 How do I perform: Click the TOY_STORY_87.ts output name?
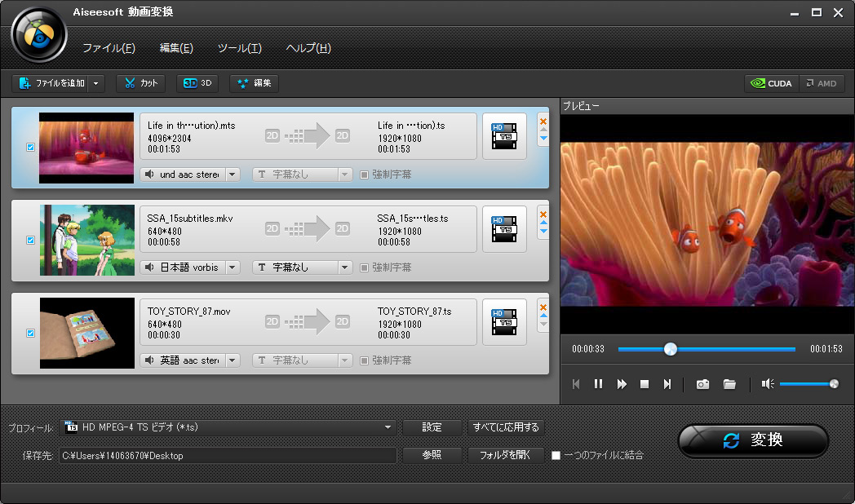coord(414,311)
